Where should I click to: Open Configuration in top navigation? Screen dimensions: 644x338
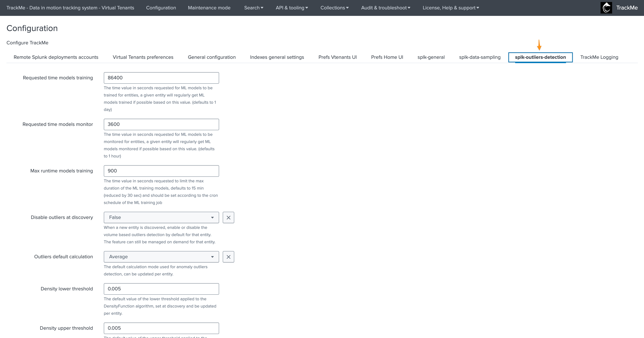pos(161,8)
